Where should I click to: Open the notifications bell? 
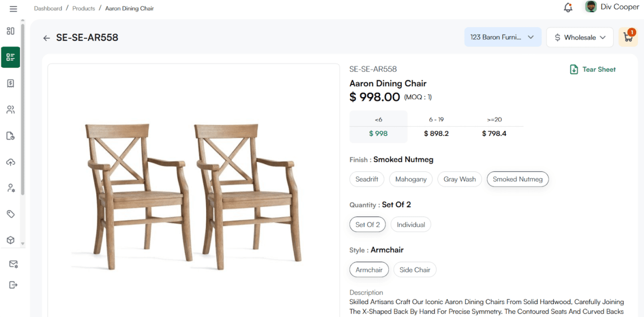[568, 7]
